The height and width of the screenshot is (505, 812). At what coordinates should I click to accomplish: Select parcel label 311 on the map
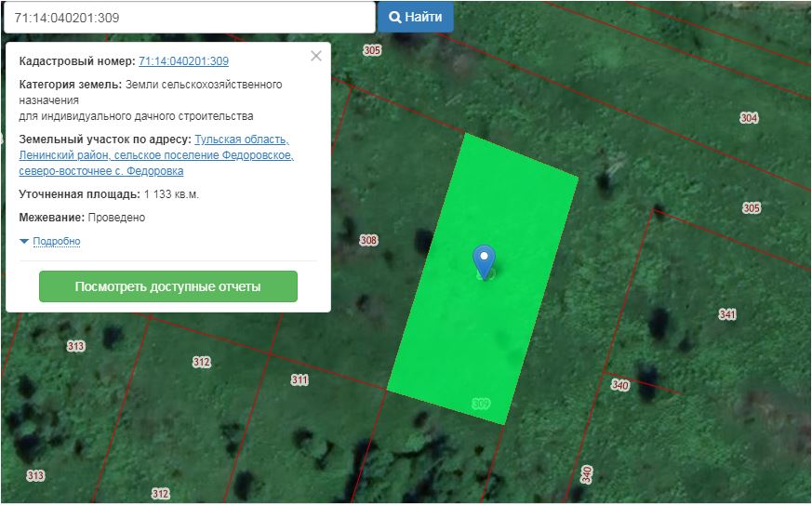click(x=300, y=380)
